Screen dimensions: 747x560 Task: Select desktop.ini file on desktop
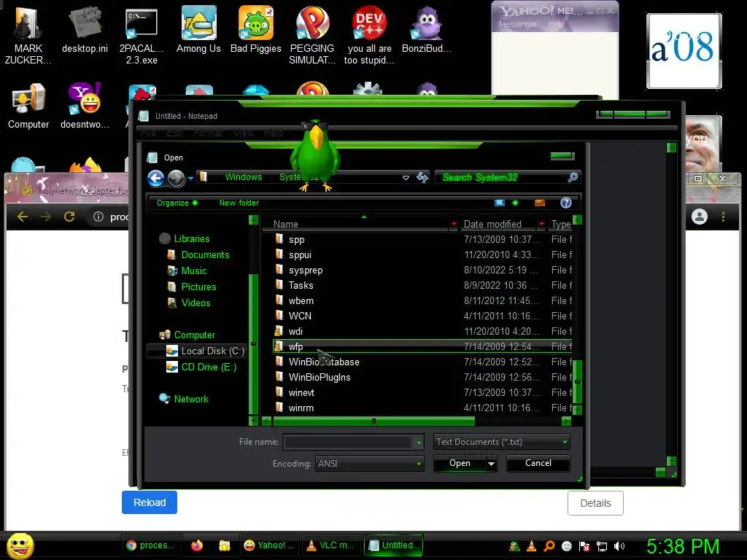[85, 29]
